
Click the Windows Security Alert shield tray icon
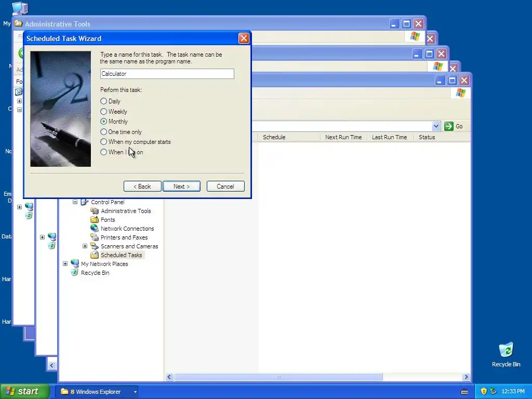[484, 392]
